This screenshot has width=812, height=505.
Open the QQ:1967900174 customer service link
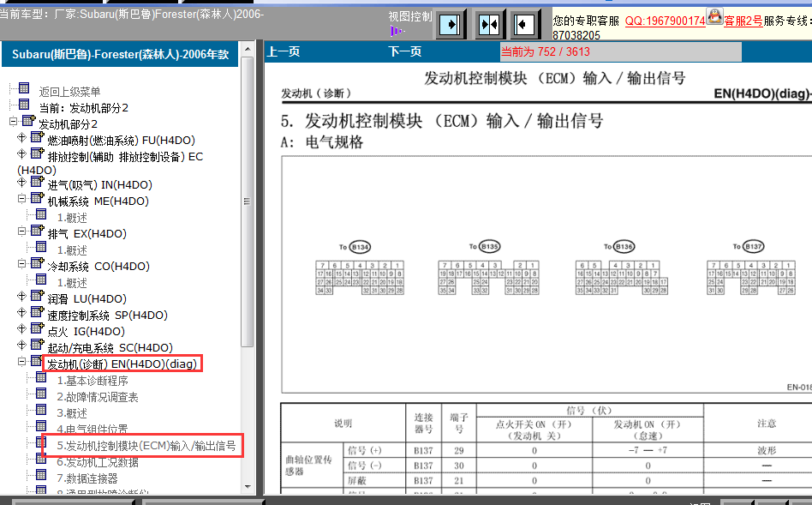[665, 21]
